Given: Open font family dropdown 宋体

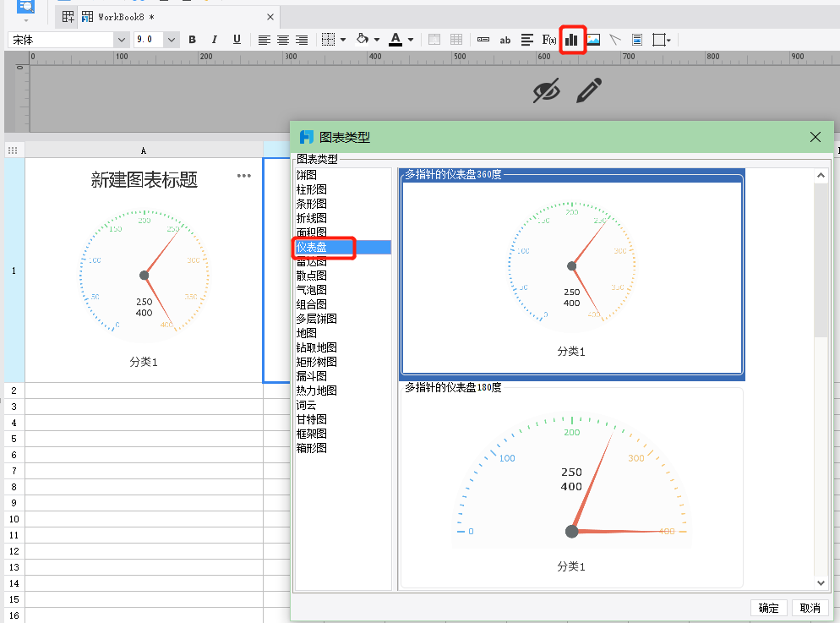Looking at the screenshot, I should (122, 40).
